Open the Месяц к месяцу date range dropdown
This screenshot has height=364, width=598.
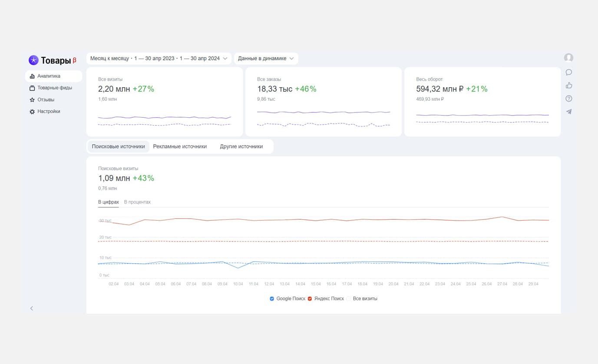159,58
